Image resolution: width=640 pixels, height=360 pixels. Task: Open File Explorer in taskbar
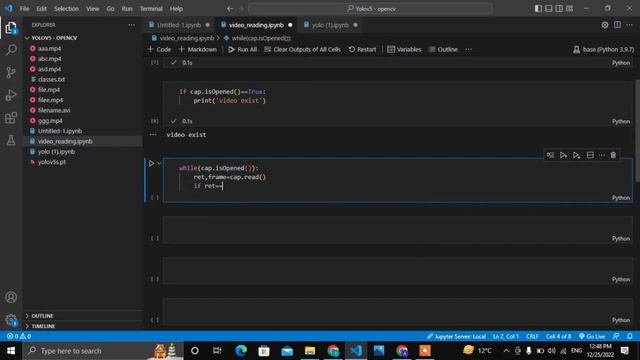[310, 351]
